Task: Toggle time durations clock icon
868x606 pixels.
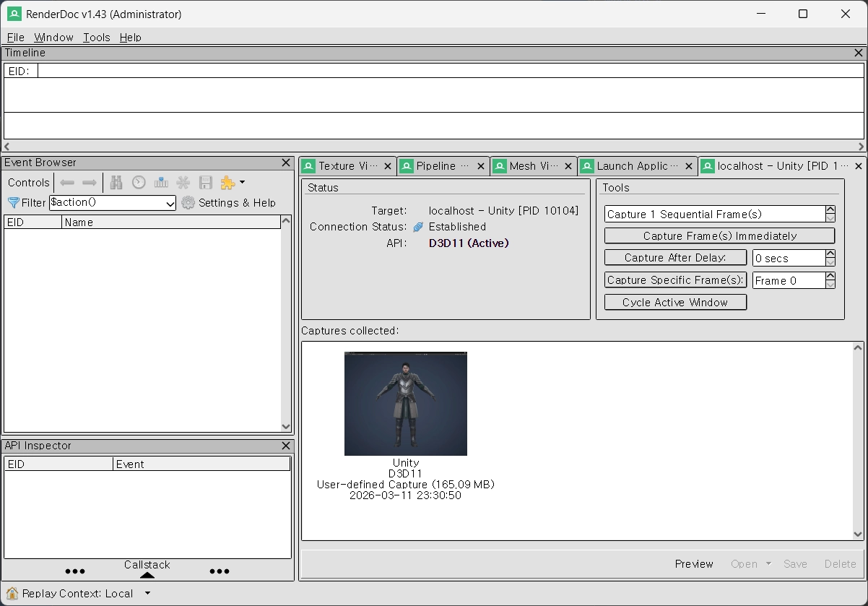Action: point(139,183)
